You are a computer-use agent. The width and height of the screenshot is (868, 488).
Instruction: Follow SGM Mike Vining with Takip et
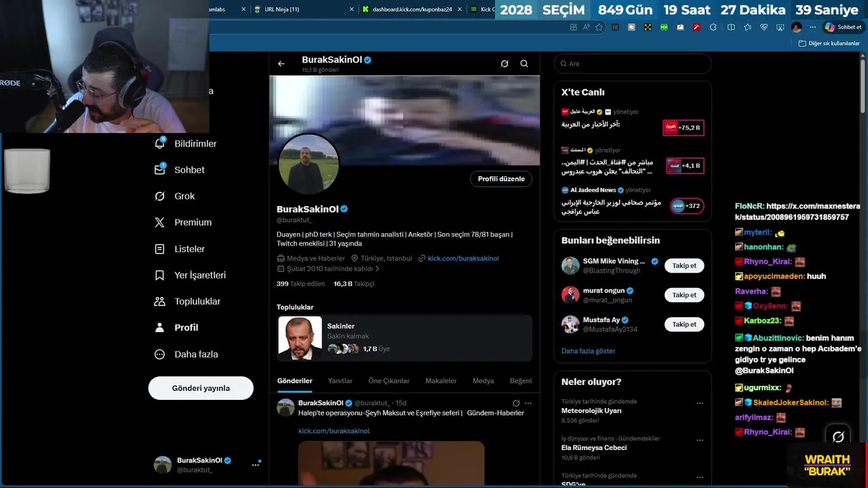(x=684, y=266)
